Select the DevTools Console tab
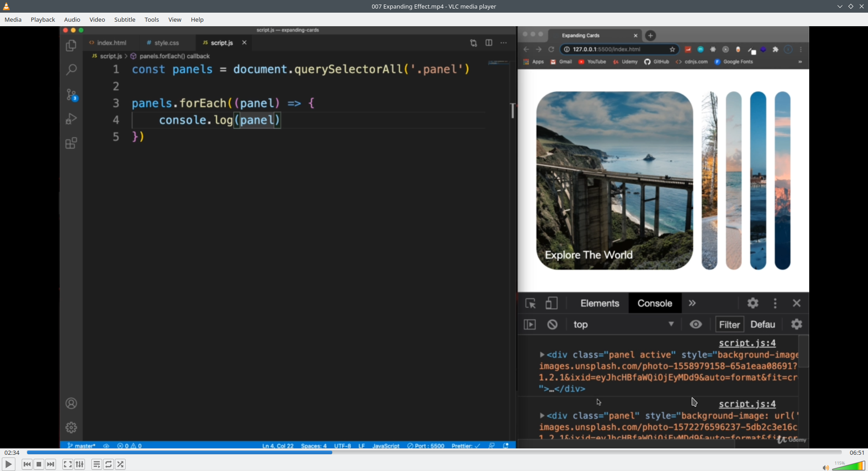Image resolution: width=868 pixels, height=471 pixels. (x=655, y=303)
